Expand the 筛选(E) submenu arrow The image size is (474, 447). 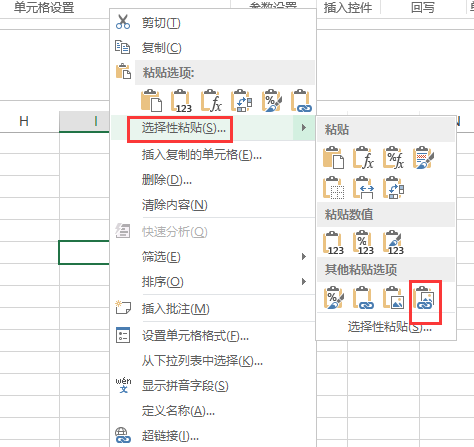(304, 256)
